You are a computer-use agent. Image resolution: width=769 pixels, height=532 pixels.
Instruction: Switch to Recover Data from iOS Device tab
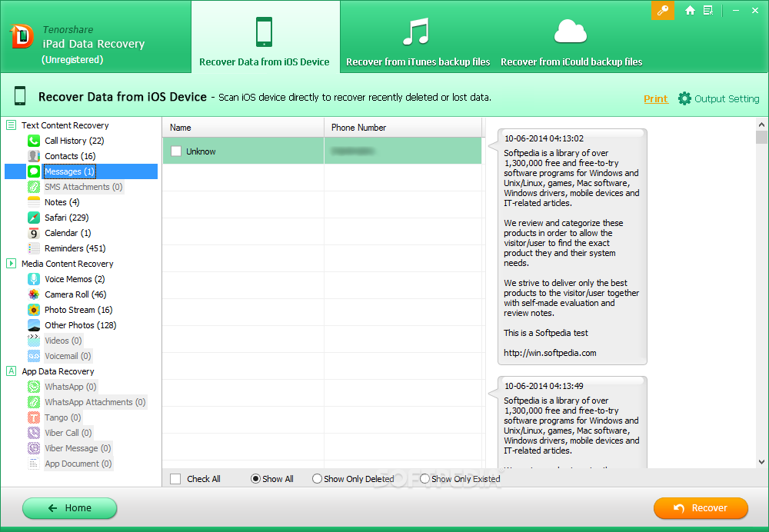(265, 37)
